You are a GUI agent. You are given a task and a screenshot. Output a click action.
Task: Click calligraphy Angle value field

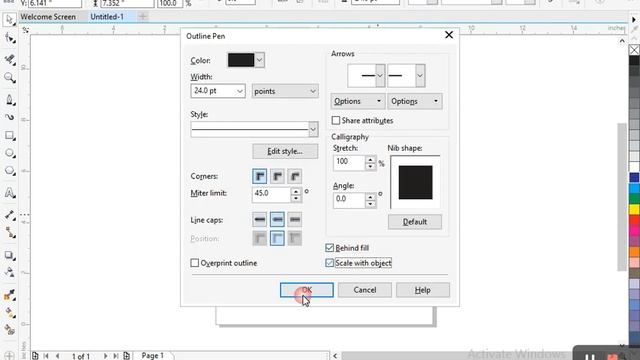349,200
